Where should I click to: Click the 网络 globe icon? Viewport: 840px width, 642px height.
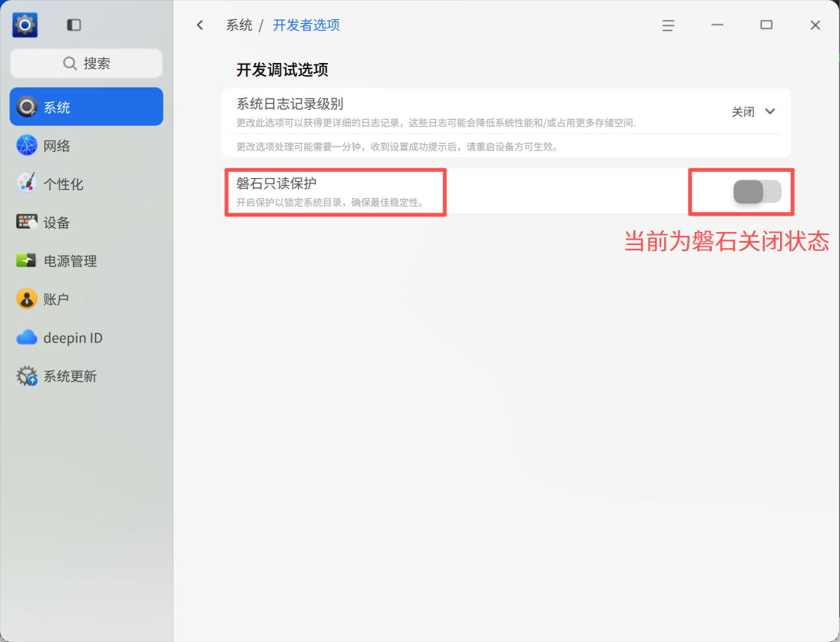[x=26, y=145]
